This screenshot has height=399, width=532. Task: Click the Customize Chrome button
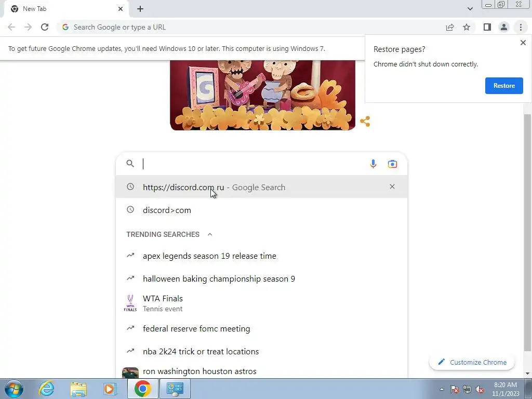[x=472, y=362]
